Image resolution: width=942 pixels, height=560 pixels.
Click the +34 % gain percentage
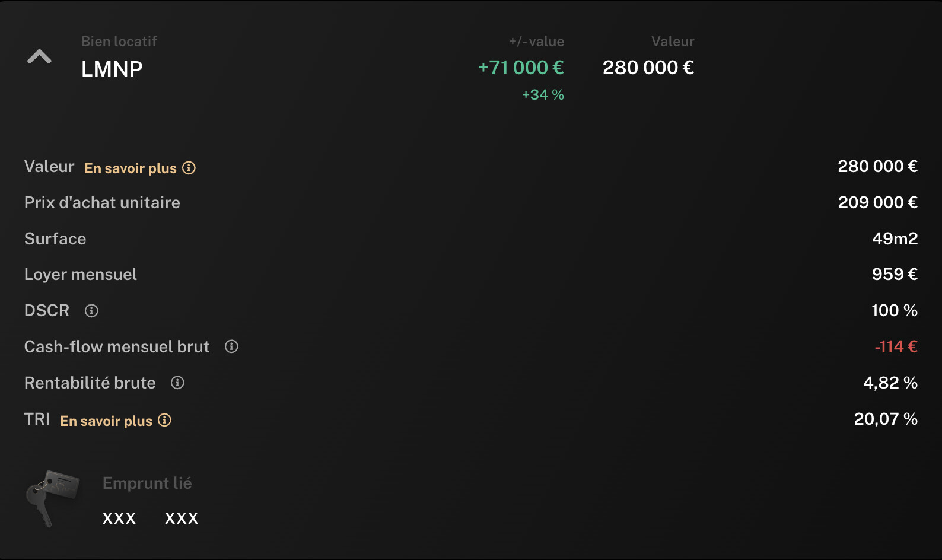pos(543,95)
